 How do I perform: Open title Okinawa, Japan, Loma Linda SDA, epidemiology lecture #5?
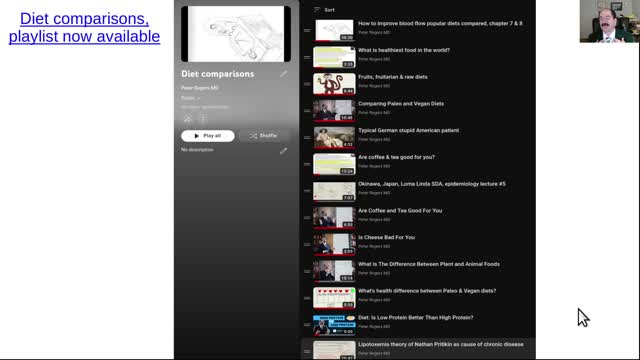coord(432,184)
